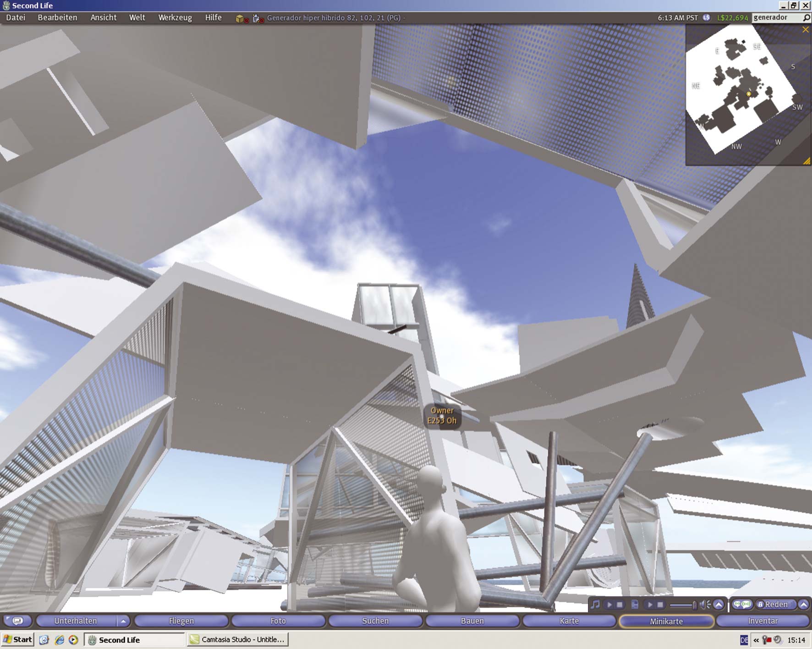Open the active voice speakers icon
The height and width of the screenshot is (649, 812).
(x=742, y=605)
